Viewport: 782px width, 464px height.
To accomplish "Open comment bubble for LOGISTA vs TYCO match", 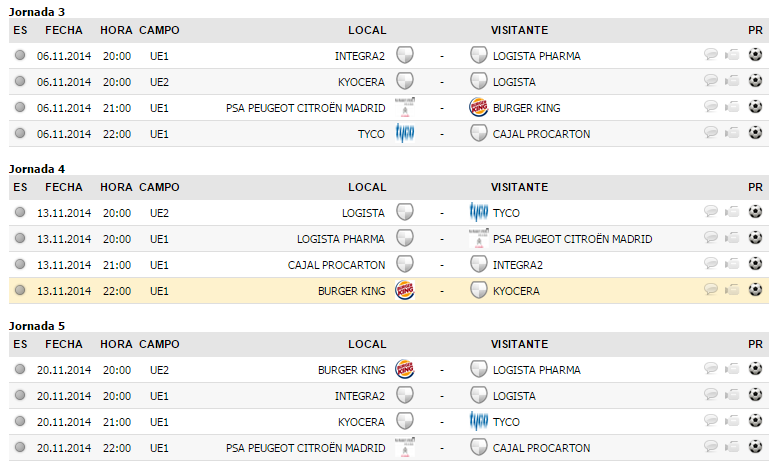I will pos(711,212).
